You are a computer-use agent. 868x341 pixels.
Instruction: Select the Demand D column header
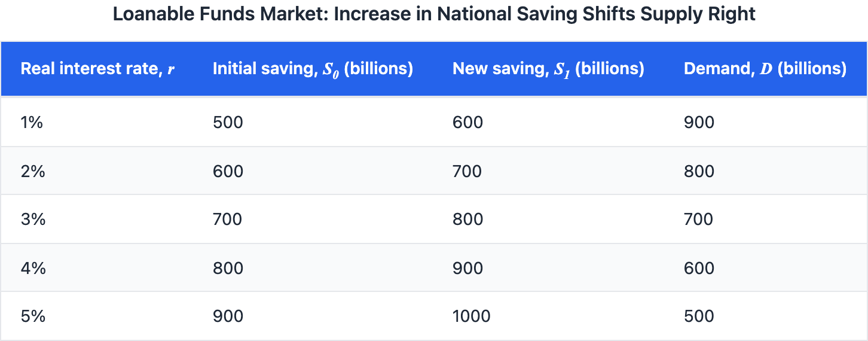(x=765, y=69)
